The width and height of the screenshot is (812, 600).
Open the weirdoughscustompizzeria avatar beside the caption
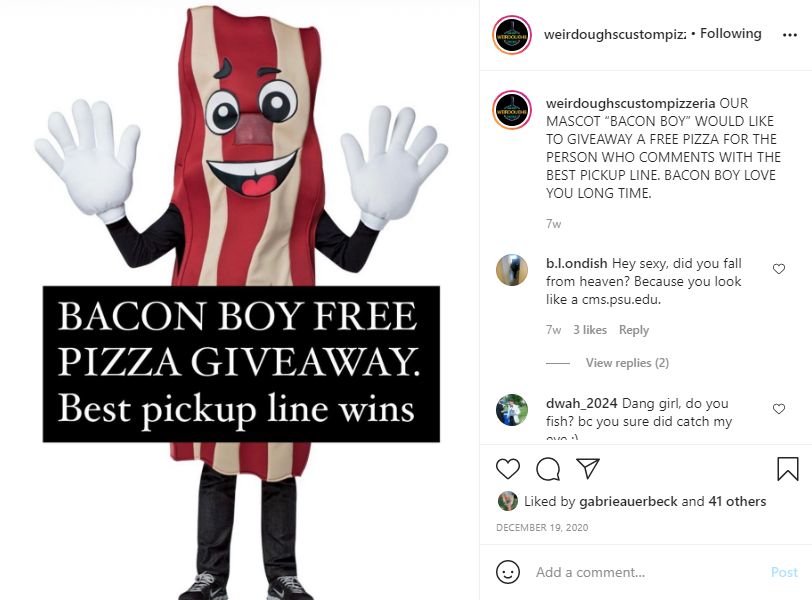(x=512, y=110)
